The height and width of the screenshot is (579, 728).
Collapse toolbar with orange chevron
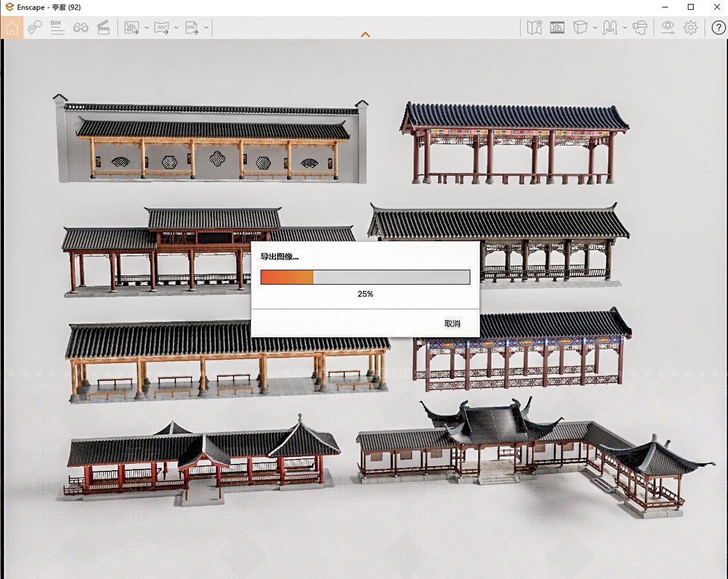(365, 35)
